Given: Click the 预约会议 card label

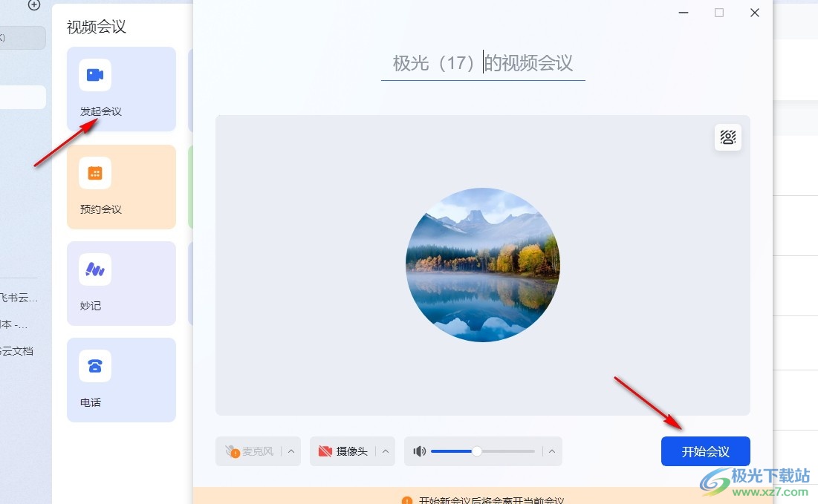Looking at the screenshot, I should 101,209.
